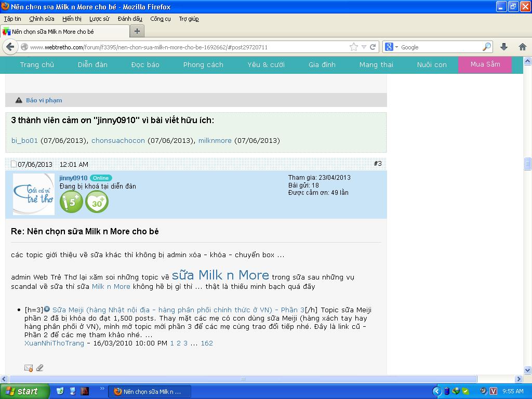Show hidden tray icons arrow
Screen dimensions: 532x399
pos(437,392)
